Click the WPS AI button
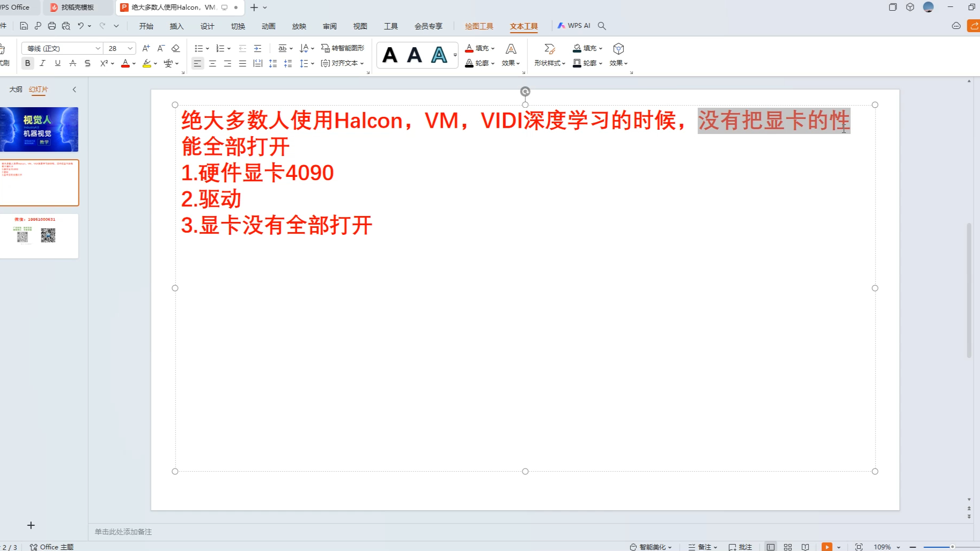The height and width of the screenshot is (551, 980). point(573,26)
